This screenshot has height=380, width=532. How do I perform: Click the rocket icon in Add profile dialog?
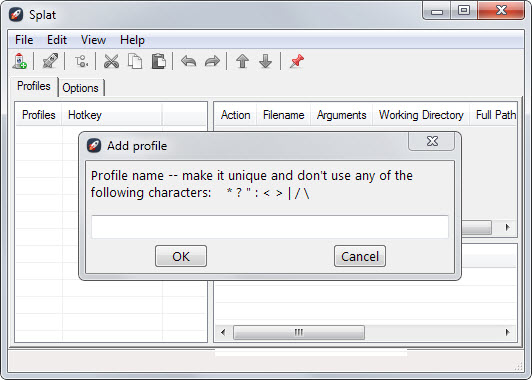pos(94,146)
